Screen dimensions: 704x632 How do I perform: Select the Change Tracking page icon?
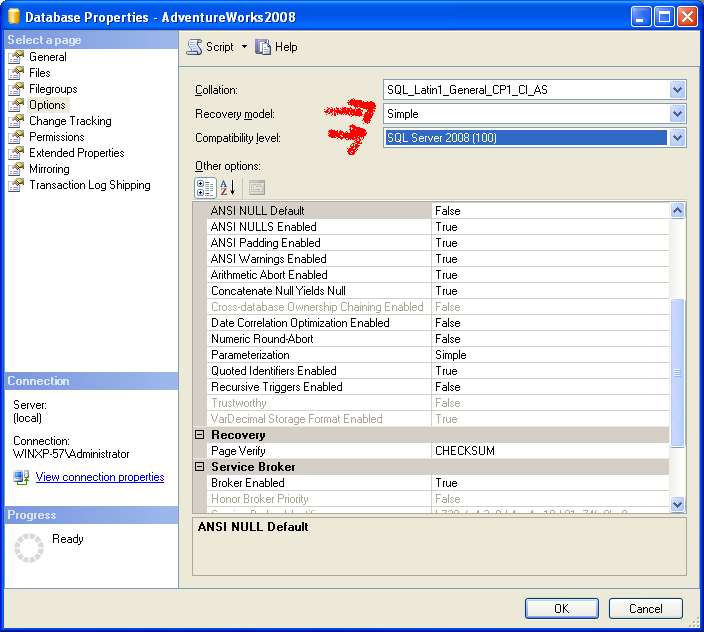tap(16, 121)
